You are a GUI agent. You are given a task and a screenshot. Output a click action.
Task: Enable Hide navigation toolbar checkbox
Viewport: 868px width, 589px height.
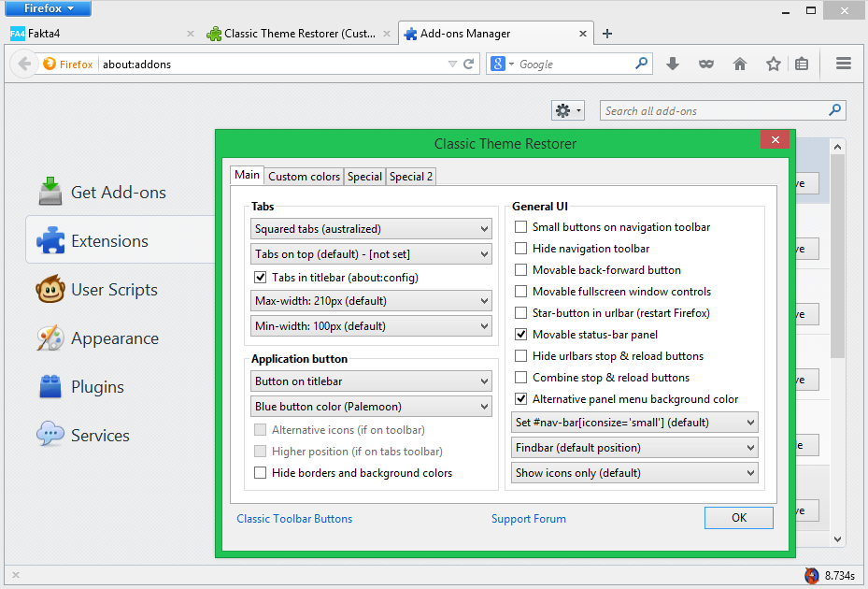(x=521, y=249)
